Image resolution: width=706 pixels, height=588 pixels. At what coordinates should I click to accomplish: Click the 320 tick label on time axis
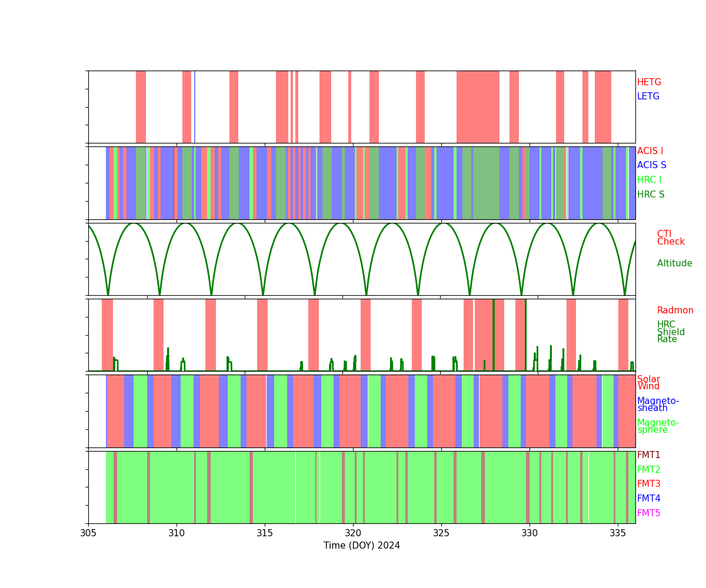[x=353, y=533]
